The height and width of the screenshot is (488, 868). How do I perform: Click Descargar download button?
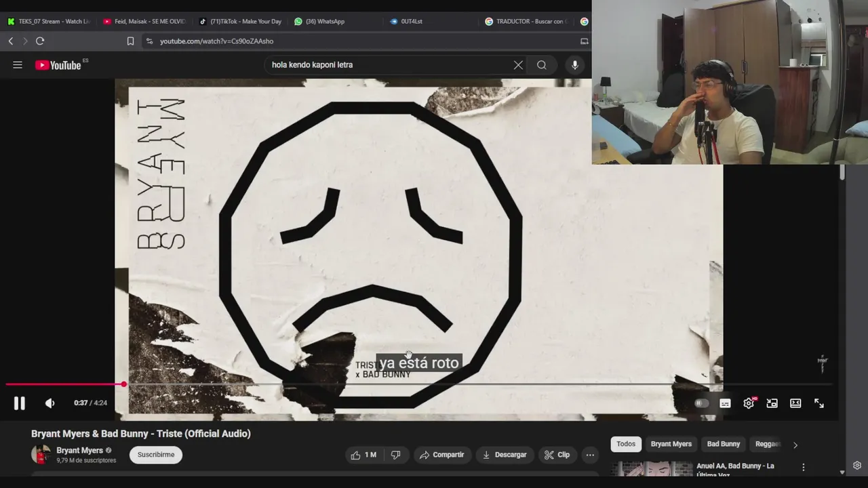click(x=504, y=455)
